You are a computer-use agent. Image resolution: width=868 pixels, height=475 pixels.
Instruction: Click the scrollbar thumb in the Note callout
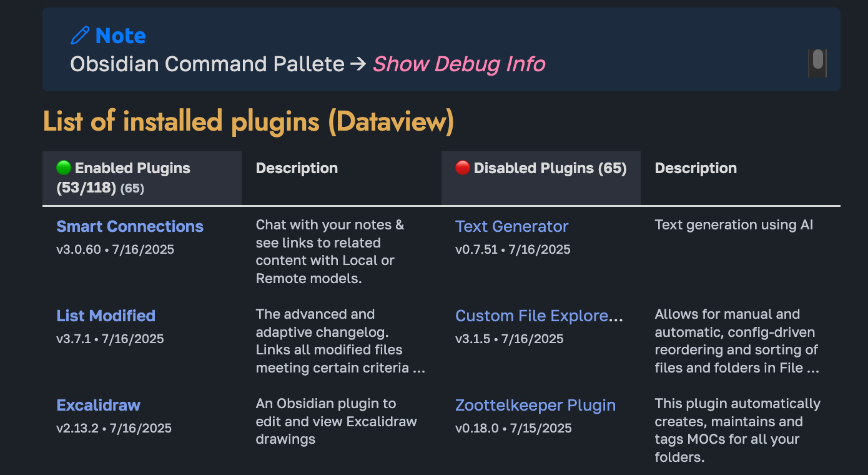817,62
